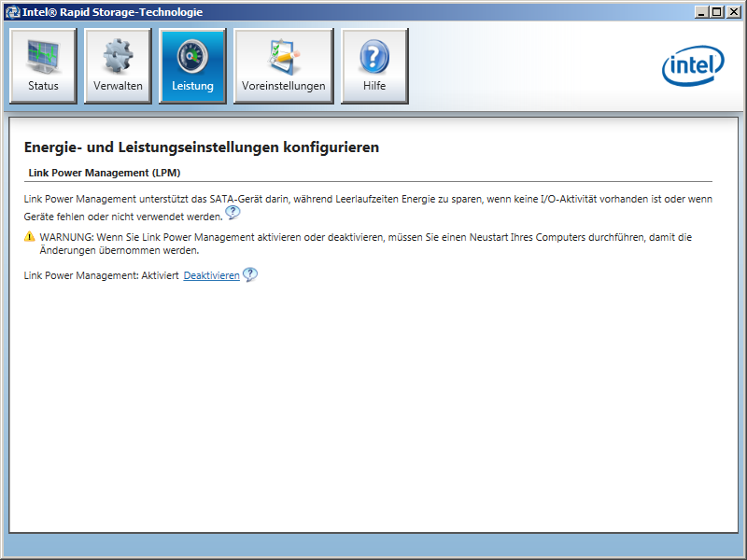747x560 pixels.
Task: Minimize the Intel Rapid Storage window
Action: [x=701, y=12]
